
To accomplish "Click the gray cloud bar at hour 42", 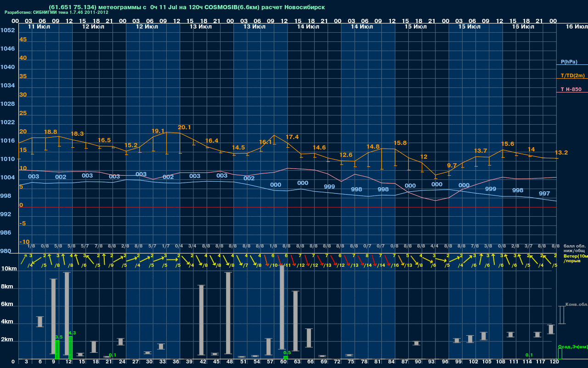I will (201, 320).
